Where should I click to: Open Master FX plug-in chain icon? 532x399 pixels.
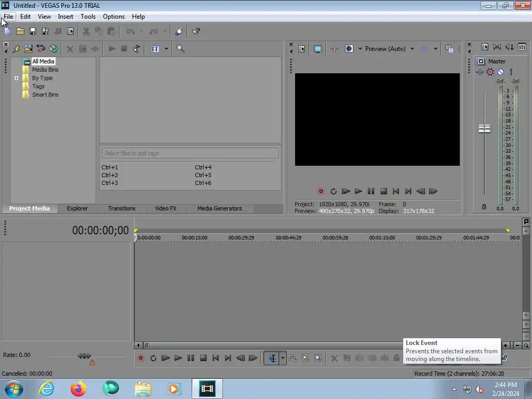click(x=480, y=72)
